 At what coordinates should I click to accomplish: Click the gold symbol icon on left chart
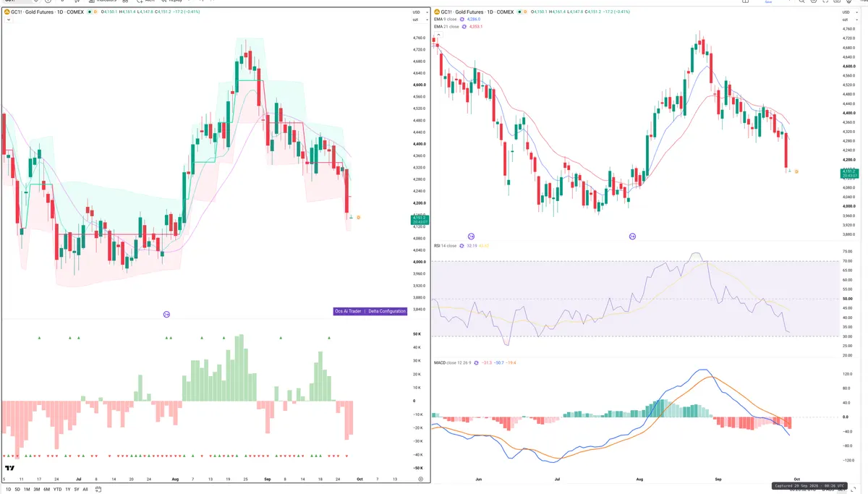(7, 12)
